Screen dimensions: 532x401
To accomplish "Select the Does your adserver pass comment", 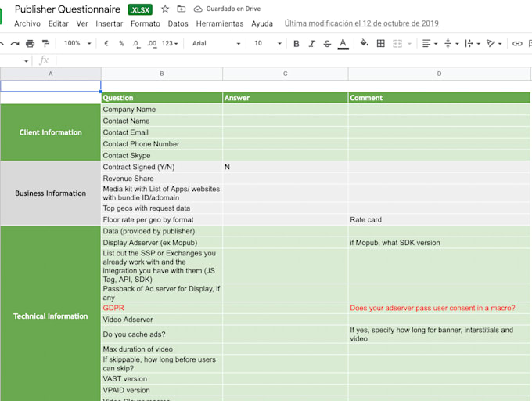I will click(439, 308).
